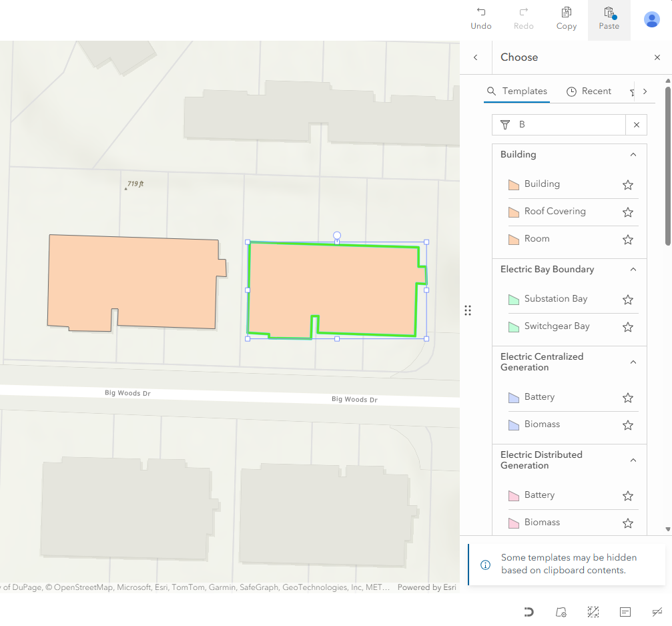The width and height of the screenshot is (672, 626).
Task: Click the template filter text field
Action: 567,125
